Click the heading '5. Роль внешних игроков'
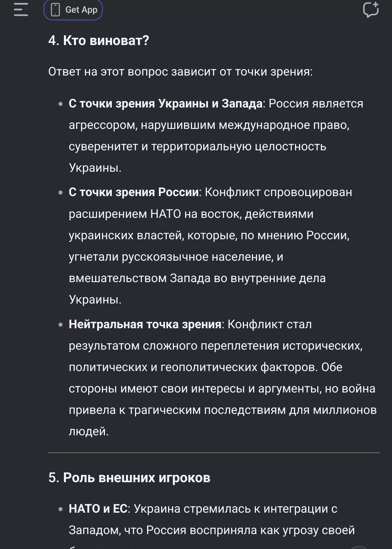This screenshot has height=549, width=392. pos(129,477)
